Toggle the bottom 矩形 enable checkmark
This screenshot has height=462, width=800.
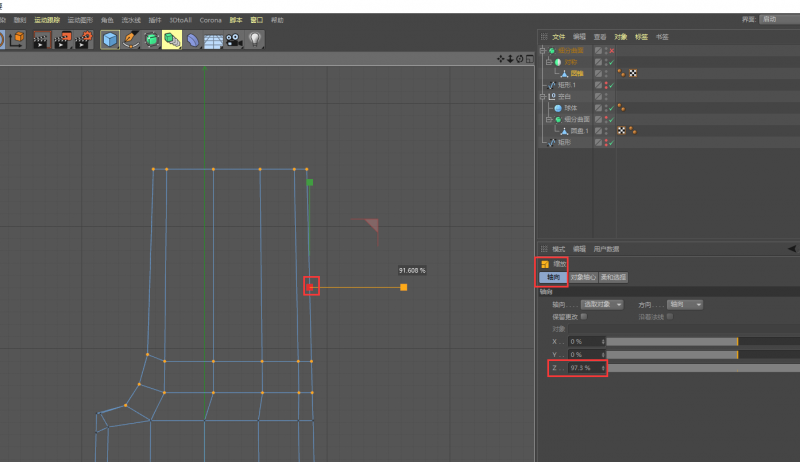[x=612, y=143]
